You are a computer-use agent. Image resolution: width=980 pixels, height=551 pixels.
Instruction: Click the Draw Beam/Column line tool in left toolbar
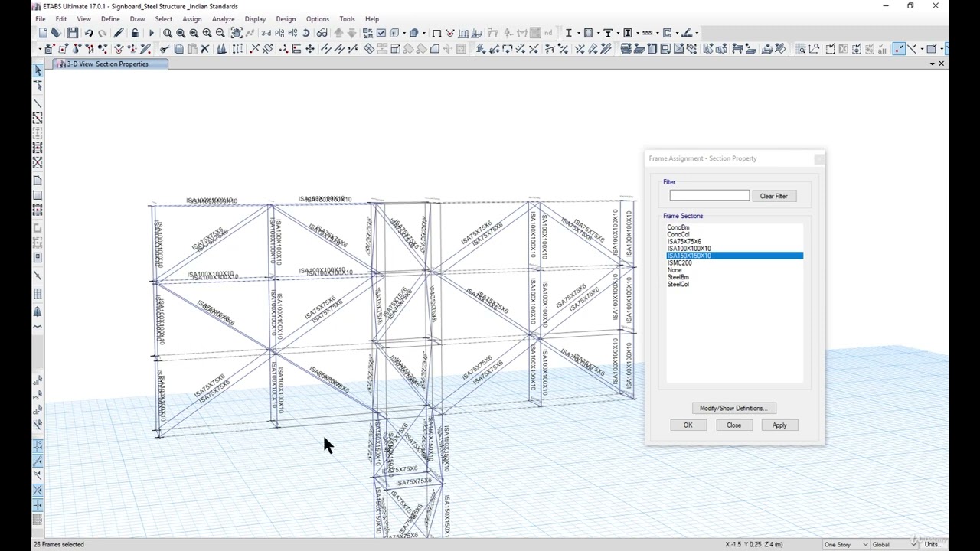point(38,103)
